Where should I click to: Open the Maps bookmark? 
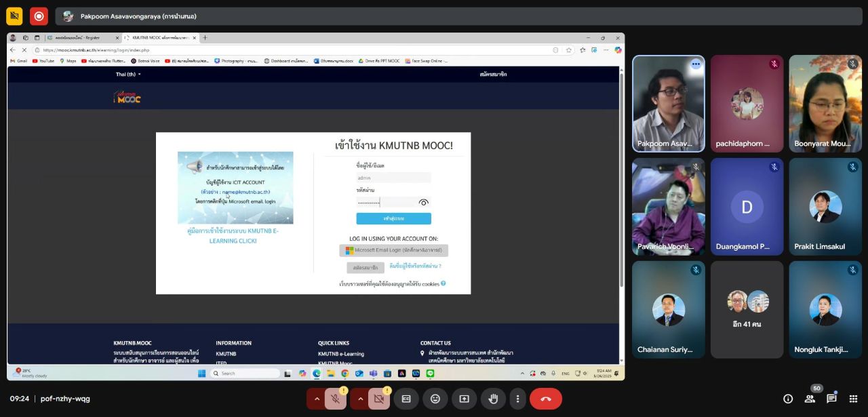coord(68,61)
